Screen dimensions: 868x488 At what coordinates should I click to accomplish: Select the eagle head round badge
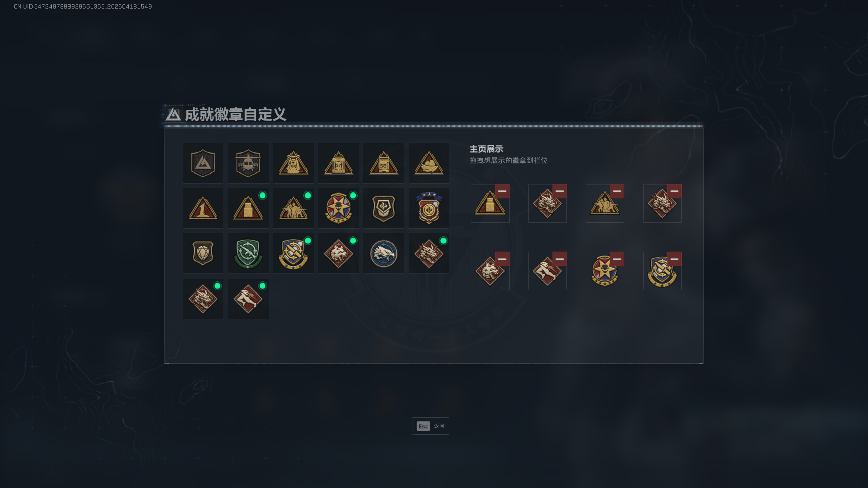pyautogui.click(x=383, y=253)
